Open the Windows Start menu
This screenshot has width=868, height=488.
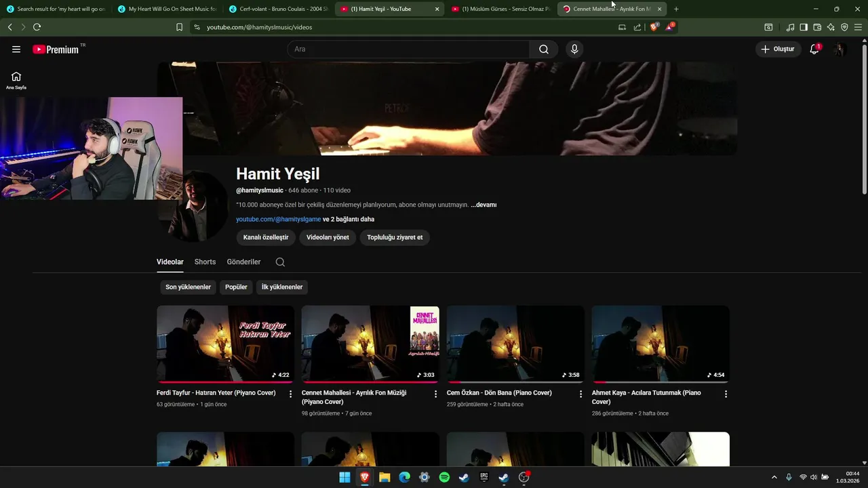[344, 477]
